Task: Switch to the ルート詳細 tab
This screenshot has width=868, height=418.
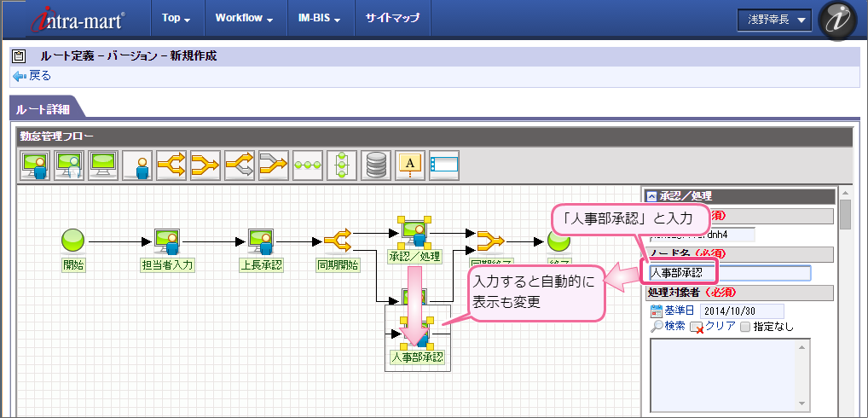Action: click(44, 108)
